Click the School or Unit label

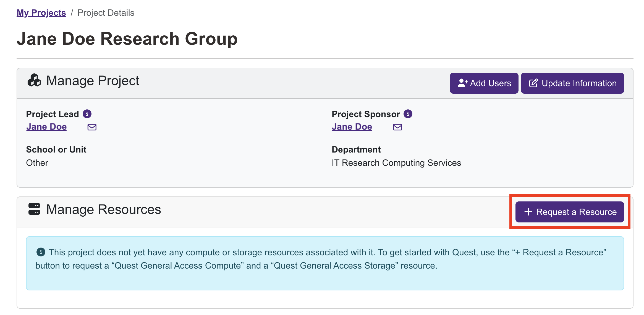(56, 149)
